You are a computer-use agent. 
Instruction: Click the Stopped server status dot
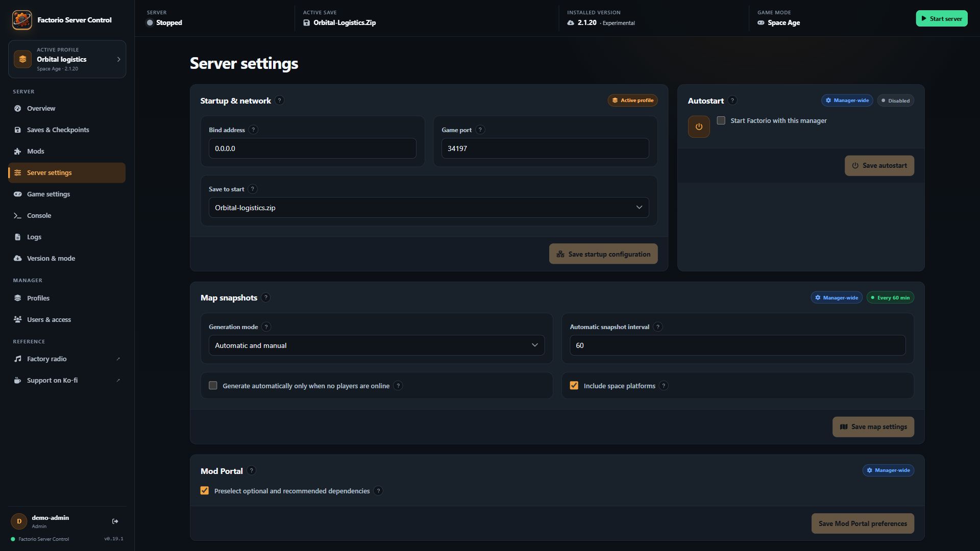150,23
